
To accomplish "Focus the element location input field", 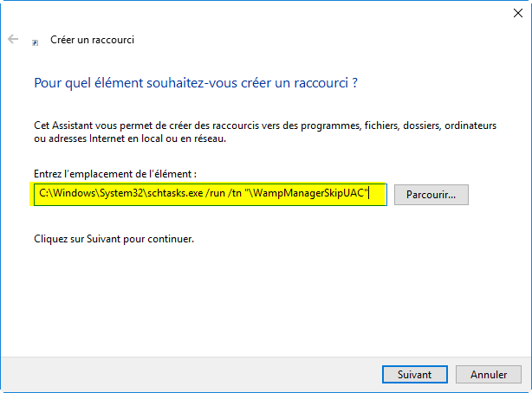I will pos(211,194).
